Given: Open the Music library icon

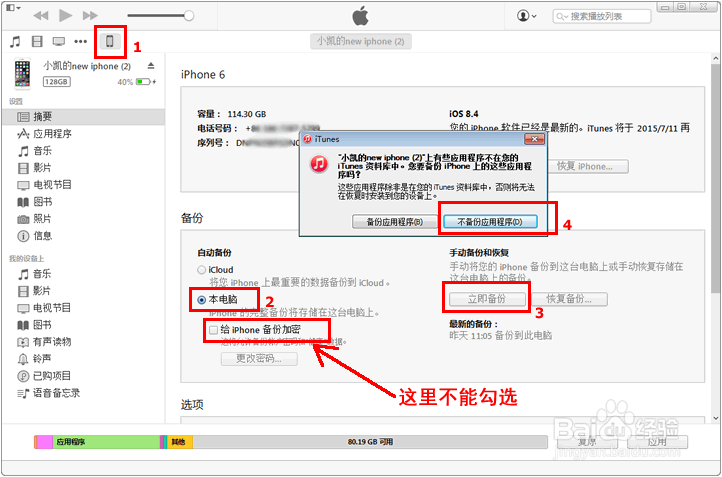Looking at the screenshot, I should tap(15, 42).
